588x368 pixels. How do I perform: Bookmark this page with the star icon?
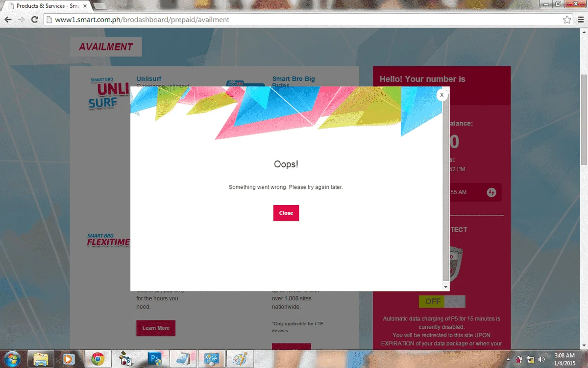567,20
